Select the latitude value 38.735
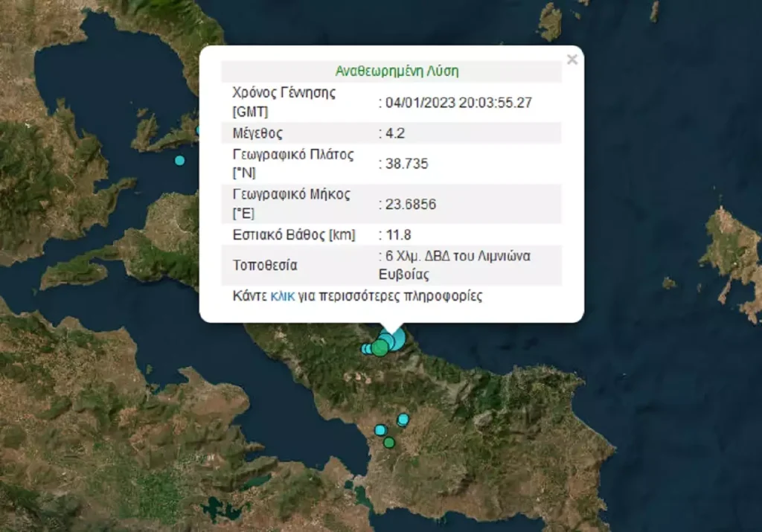Image resolution: width=762 pixels, height=532 pixels. coord(406,164)
